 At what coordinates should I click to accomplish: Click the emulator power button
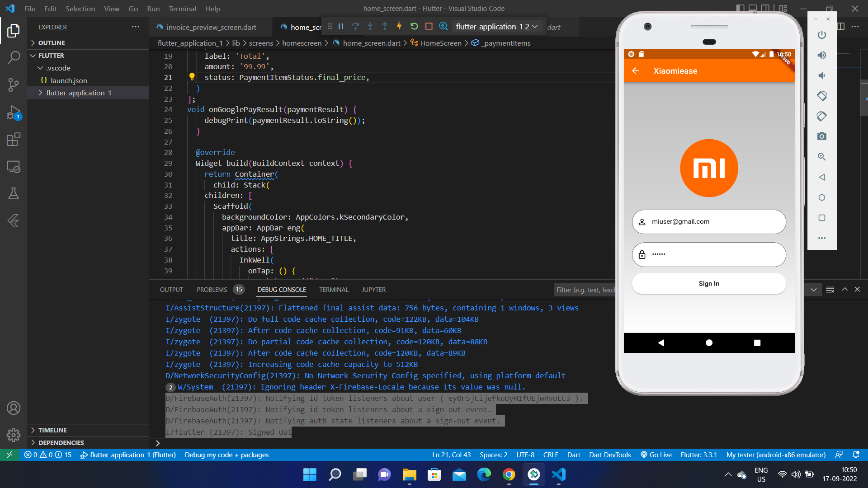(822, 35)
